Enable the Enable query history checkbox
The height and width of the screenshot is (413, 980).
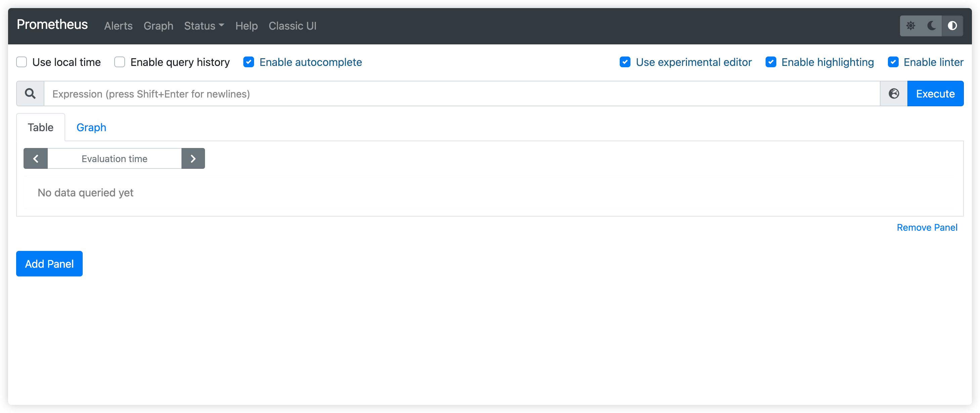(x=119, y=62)
